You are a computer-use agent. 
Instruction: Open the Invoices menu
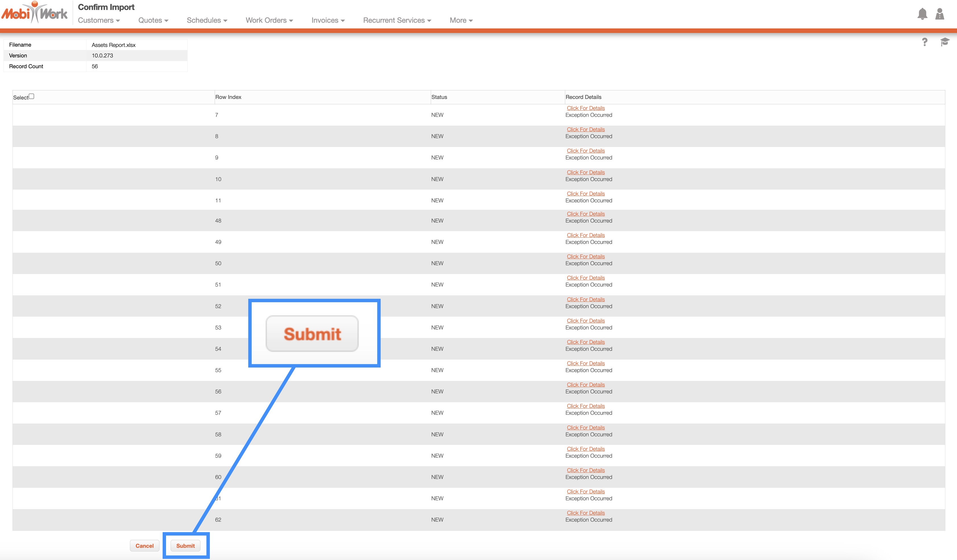(x=328, y=20)
